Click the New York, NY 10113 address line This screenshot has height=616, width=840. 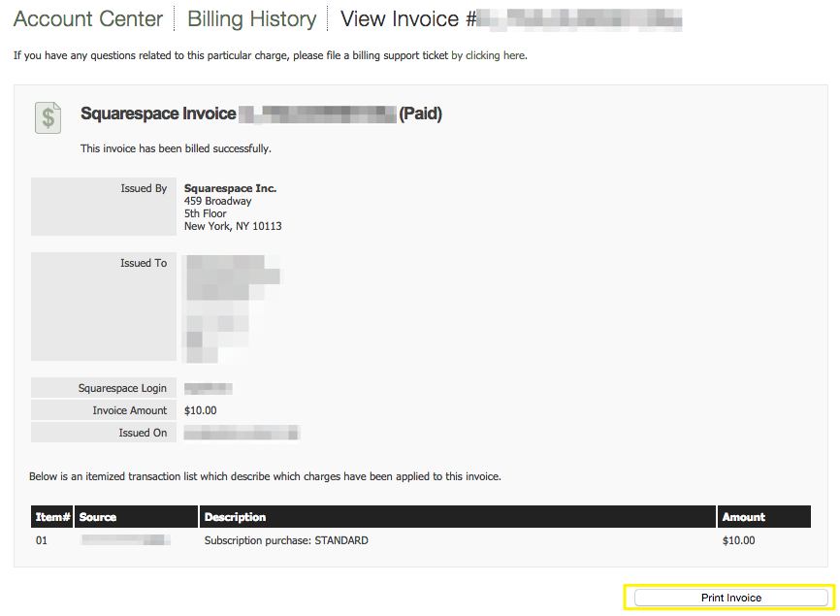tap(233, 226)
